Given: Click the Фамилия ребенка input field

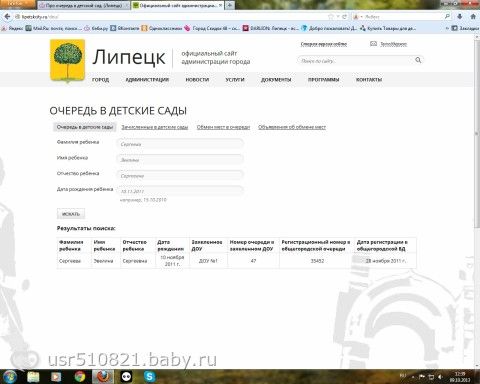Looking at the screenshot, I should [x=180, y=144].
